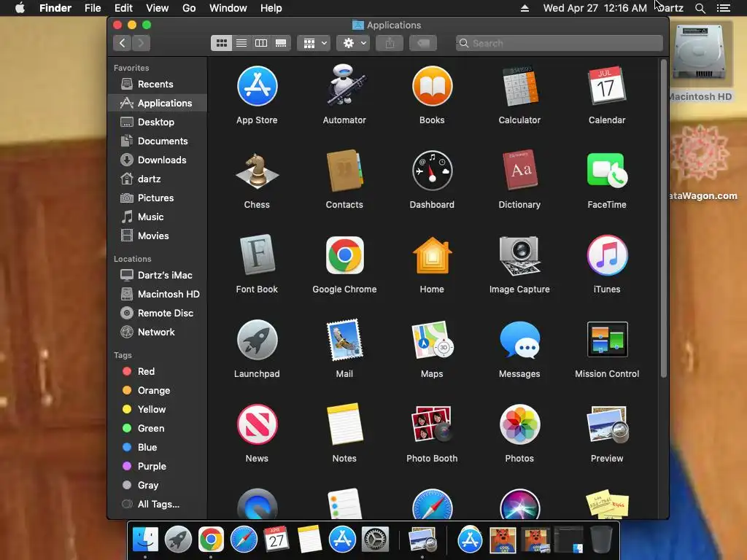The height and width of the screenshot is (560, 747).
Task: Click the Finder search field
Action: click(560, 43)
